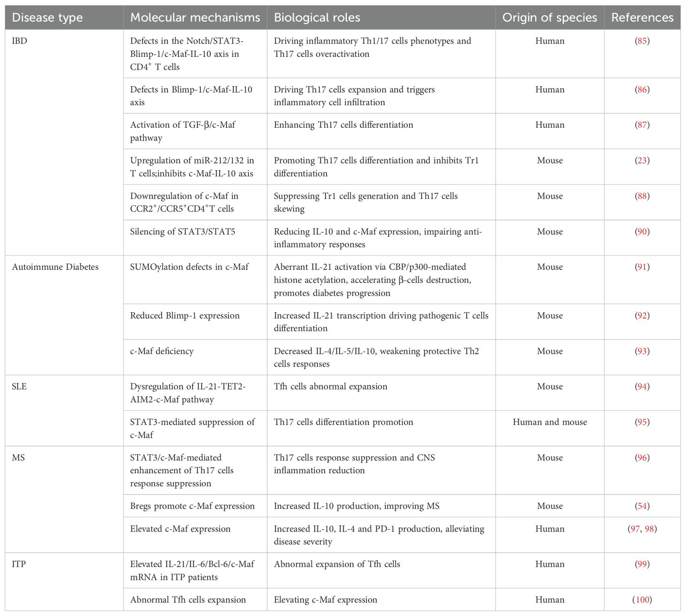Screen dimensions: 686x616
Task: Follow reference 99 in ITP section
Action: [x=642, y=564]
